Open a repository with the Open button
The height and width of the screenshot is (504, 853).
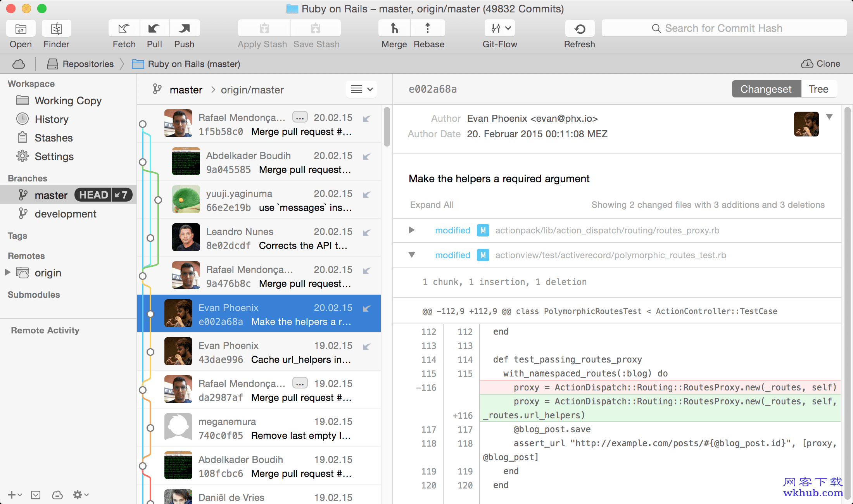point(21,29)
